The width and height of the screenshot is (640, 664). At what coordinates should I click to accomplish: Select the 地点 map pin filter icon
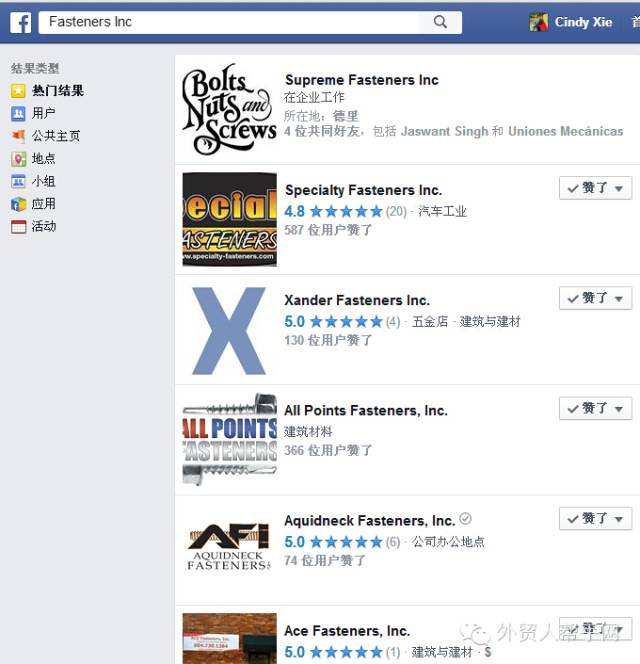[x=18, y=159]
